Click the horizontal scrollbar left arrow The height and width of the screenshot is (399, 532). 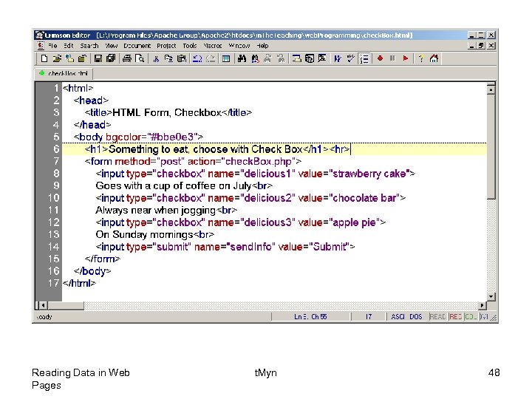43,305
